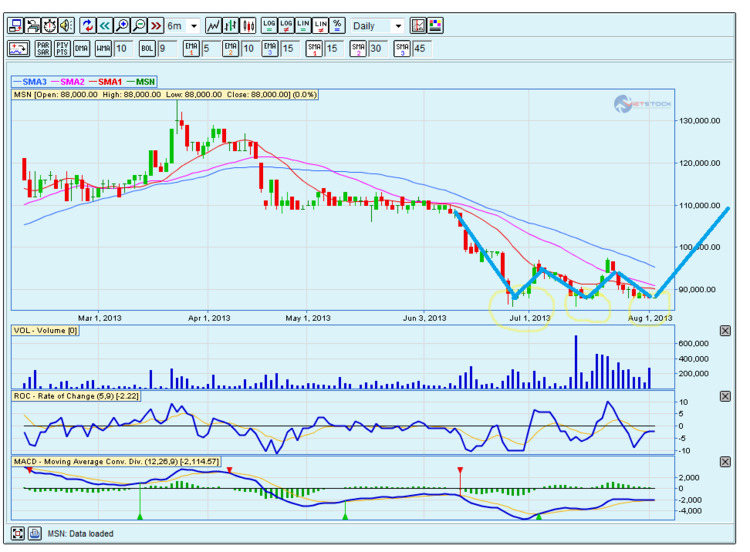The width and height of the screenshot is (750, 552).
Task: Close the VOL Volume panel
Action: 725,331
